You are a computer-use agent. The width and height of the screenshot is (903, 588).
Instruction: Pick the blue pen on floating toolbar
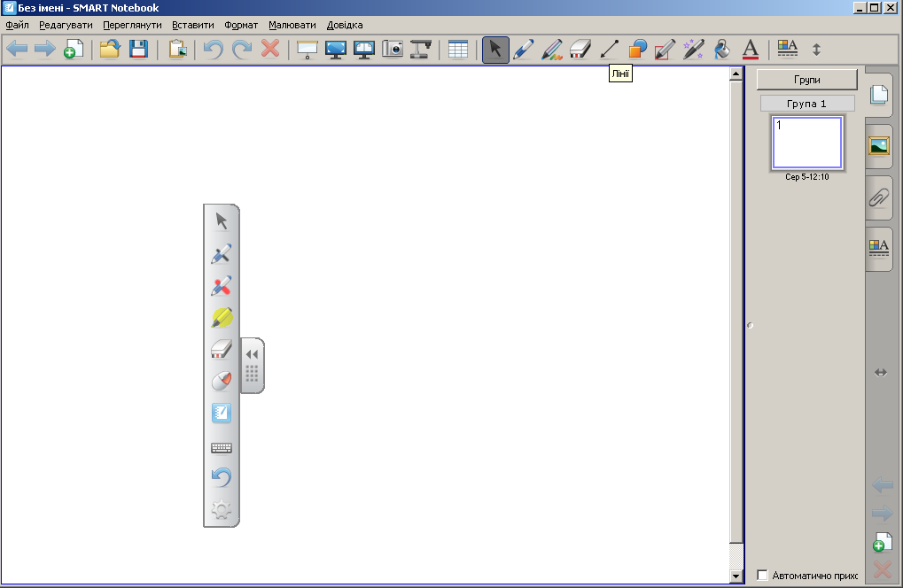pos(222,254)
